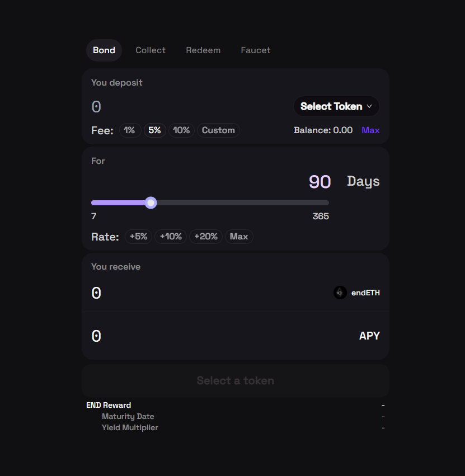Click the endETH token icon
The image size is (465, 476).
click(x=340, y=293)
